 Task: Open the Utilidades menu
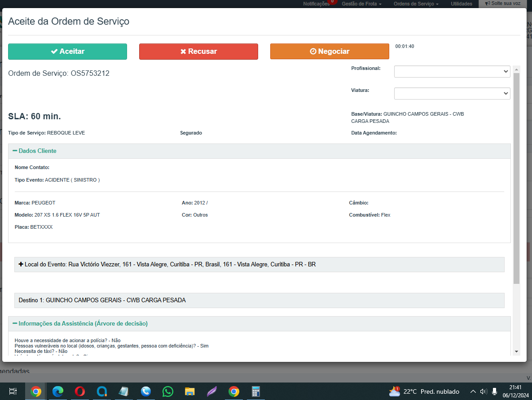click(462, 4)
